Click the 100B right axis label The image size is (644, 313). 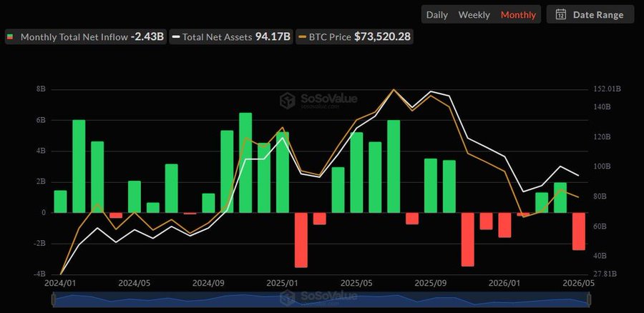tap(602, 167)
